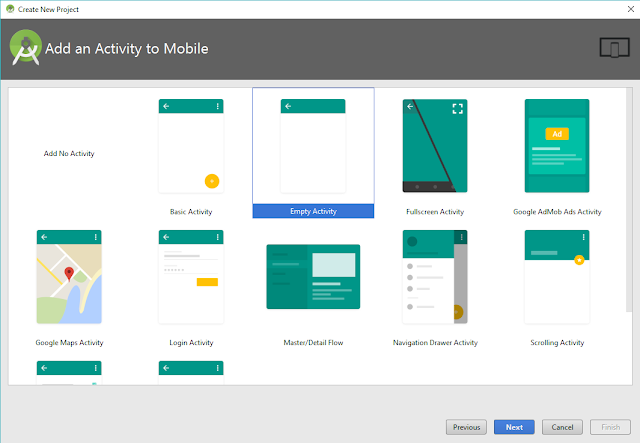Screen dimensions: 640x443
Task: Cancel the new project wizard
Action: point(562,427)
